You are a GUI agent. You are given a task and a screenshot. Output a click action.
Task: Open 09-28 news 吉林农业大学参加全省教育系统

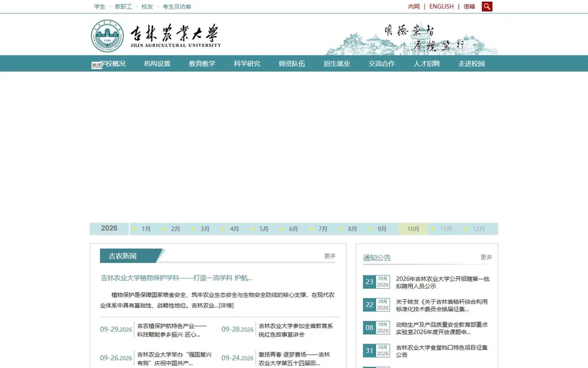coord(295,330)
